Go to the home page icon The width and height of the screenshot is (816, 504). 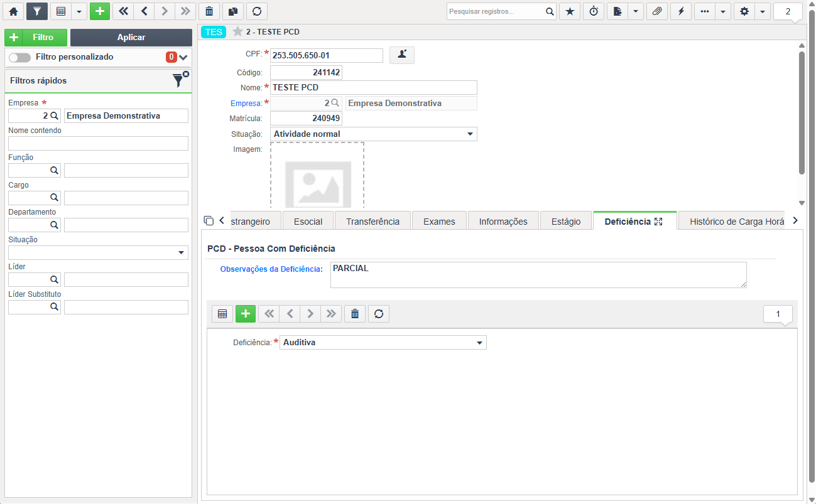[x=13, y=11]
